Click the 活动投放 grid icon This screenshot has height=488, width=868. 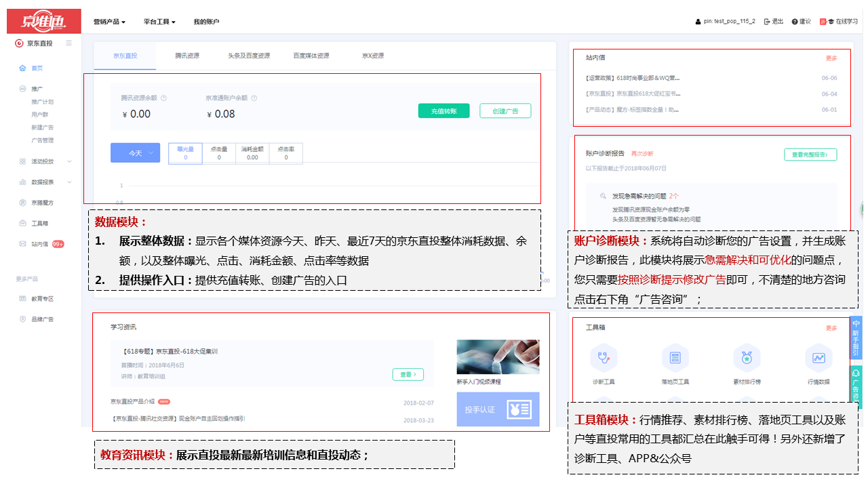pyautogui.click(x=23, y=161)
